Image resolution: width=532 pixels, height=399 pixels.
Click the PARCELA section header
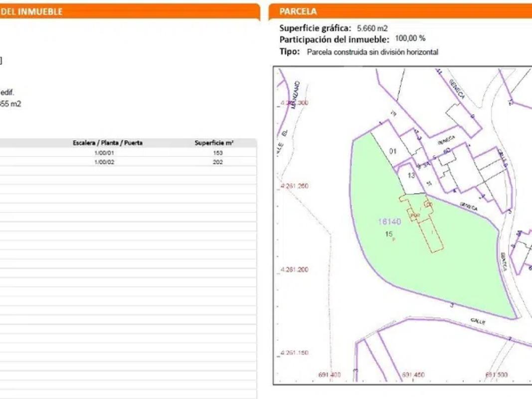pos(298,11)
